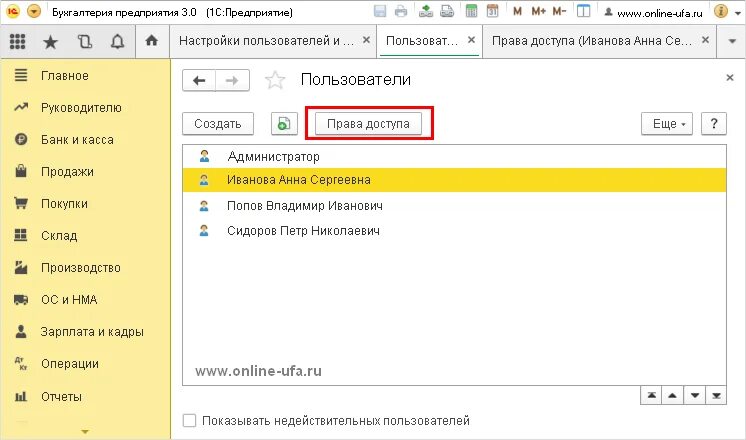Close the Права доступа tab
This screenshot has height=440, width=746.
click(x=706, y=40)
